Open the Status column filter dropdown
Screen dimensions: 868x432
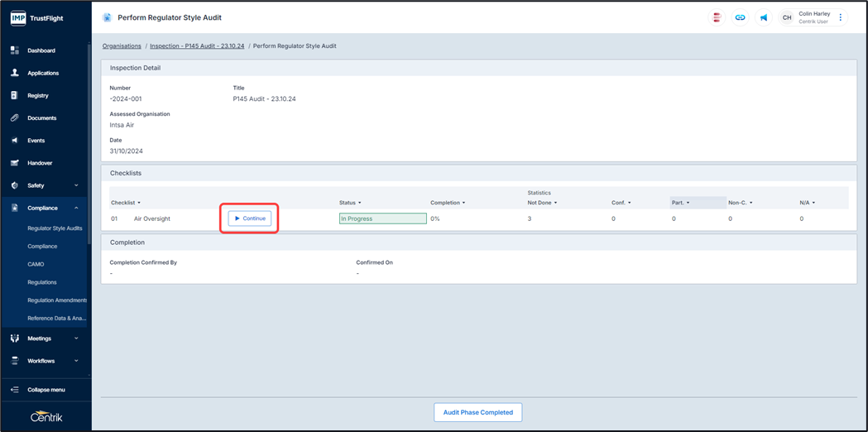pyautogui.click(x=359, y=203)
